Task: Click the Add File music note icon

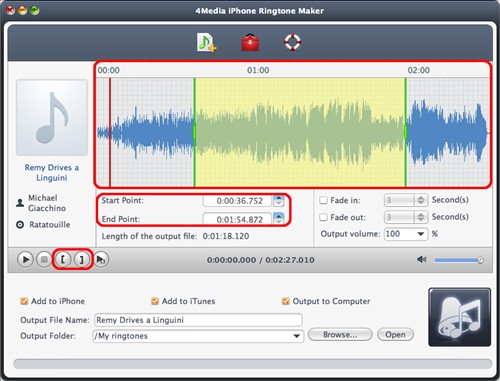Action: tap(206, 42)
